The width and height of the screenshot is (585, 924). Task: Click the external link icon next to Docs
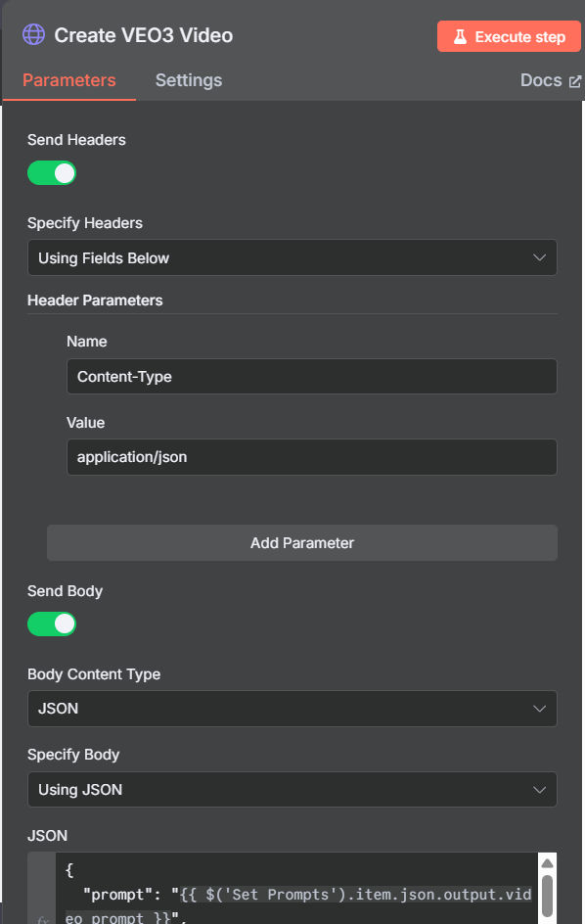click(573, 80)
